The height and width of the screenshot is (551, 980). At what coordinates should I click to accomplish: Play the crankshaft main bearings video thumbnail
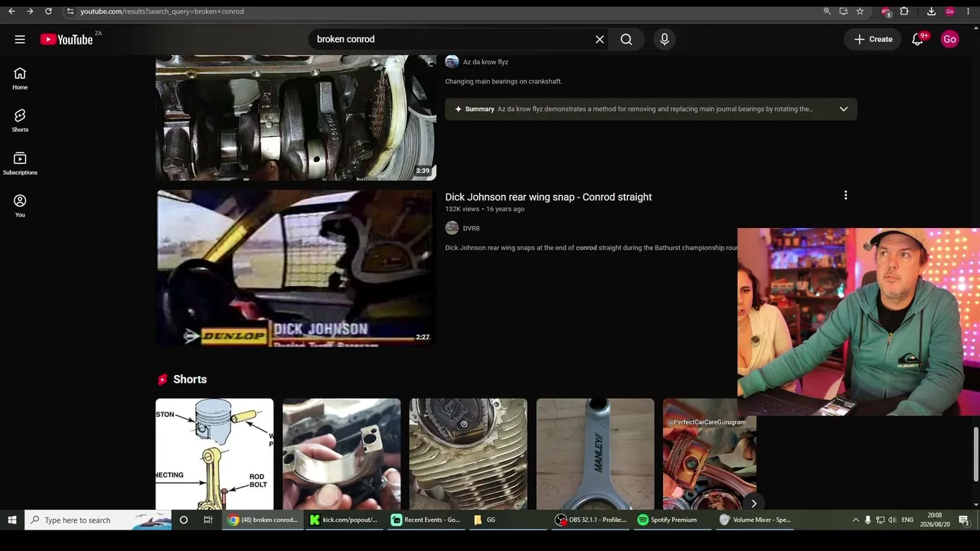[x=296, y=118]
